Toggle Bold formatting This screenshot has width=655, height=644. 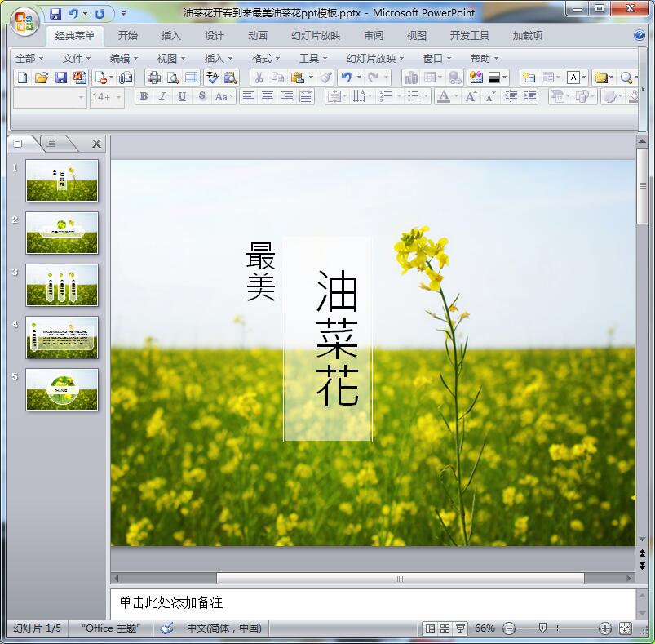click(144, 96)
